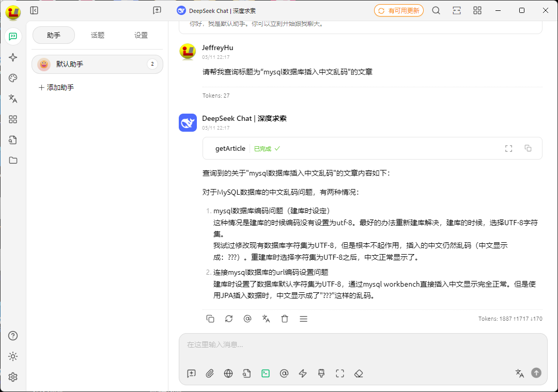The image size is (558, 392).
Task: Open the files folder icon in sidebar
Action: (x=13, y=161)
